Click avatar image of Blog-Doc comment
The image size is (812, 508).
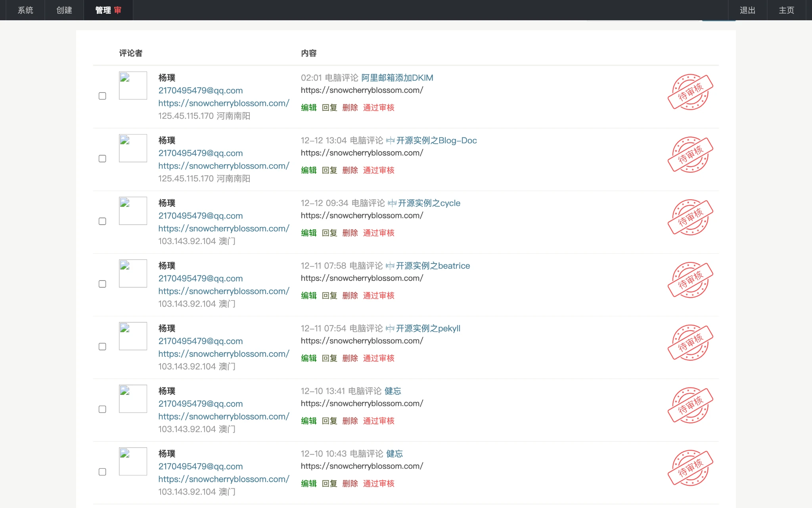pyautogui.click(x=133, y=148)
